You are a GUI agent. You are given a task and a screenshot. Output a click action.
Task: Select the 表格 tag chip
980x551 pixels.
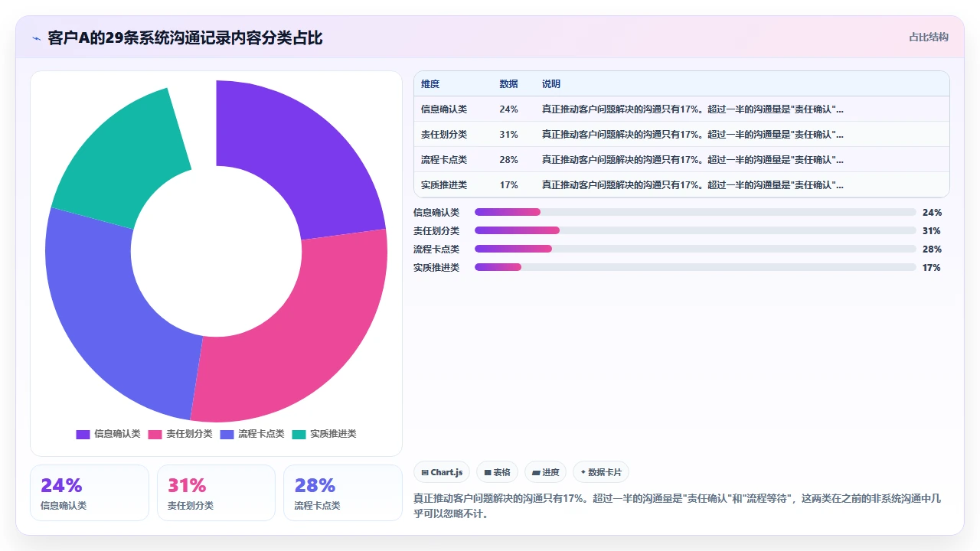[x=497, y=472]
